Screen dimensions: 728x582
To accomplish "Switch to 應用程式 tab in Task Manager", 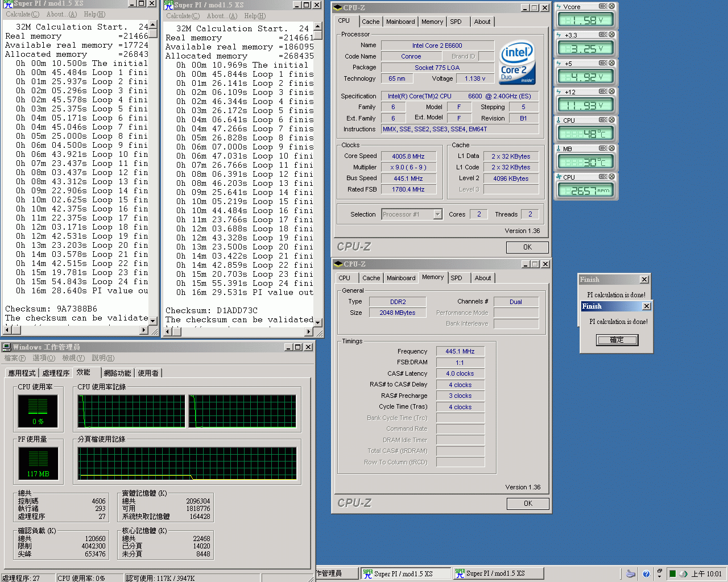I will tap(22, 373).
